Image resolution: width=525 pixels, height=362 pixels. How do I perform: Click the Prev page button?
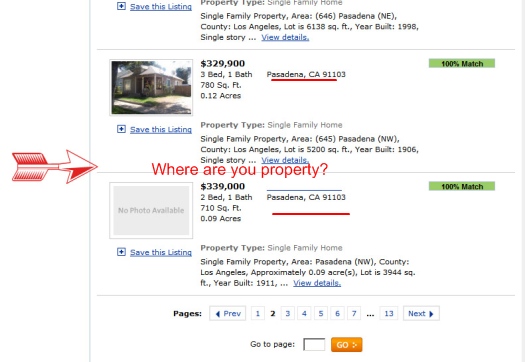pos(228,313)
